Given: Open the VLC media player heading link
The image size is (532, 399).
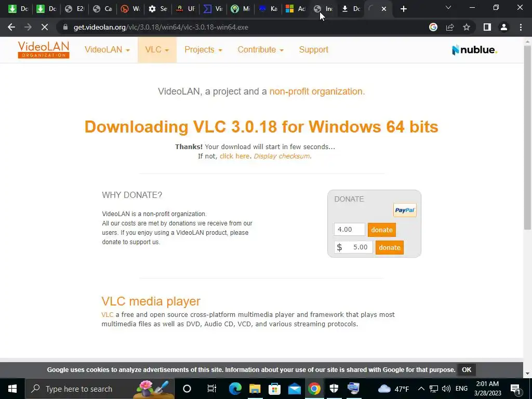Looking at the screenshot, I should point(151,301).
